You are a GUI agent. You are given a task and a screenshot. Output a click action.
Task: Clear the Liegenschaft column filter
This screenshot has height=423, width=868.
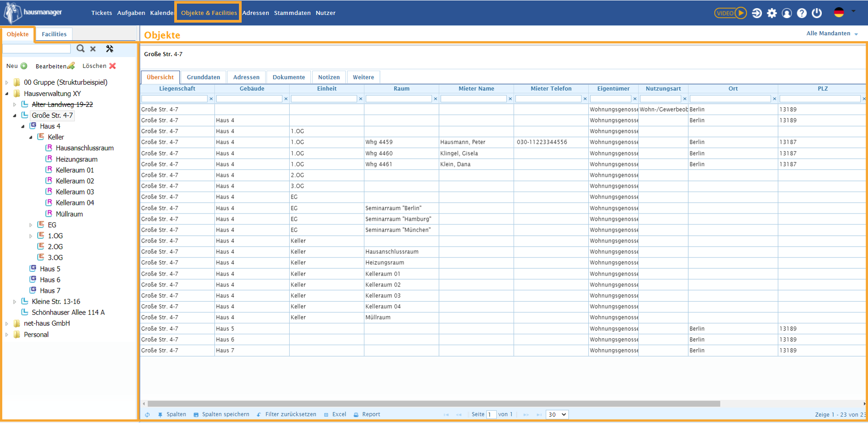point(211,99)
